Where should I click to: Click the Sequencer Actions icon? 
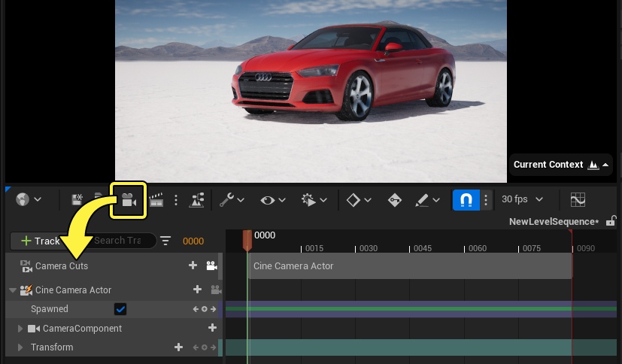pos(197,200)
